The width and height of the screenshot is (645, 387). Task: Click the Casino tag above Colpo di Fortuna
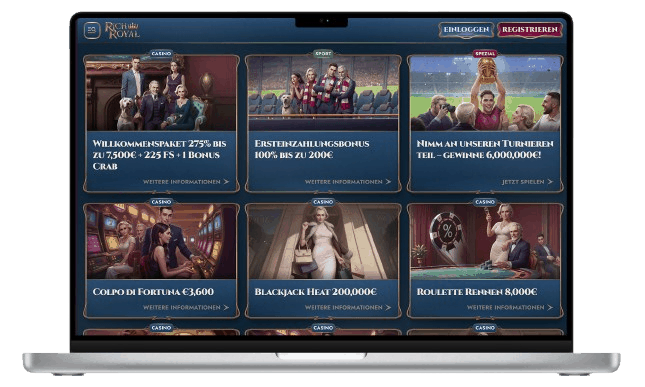point(161,202)
